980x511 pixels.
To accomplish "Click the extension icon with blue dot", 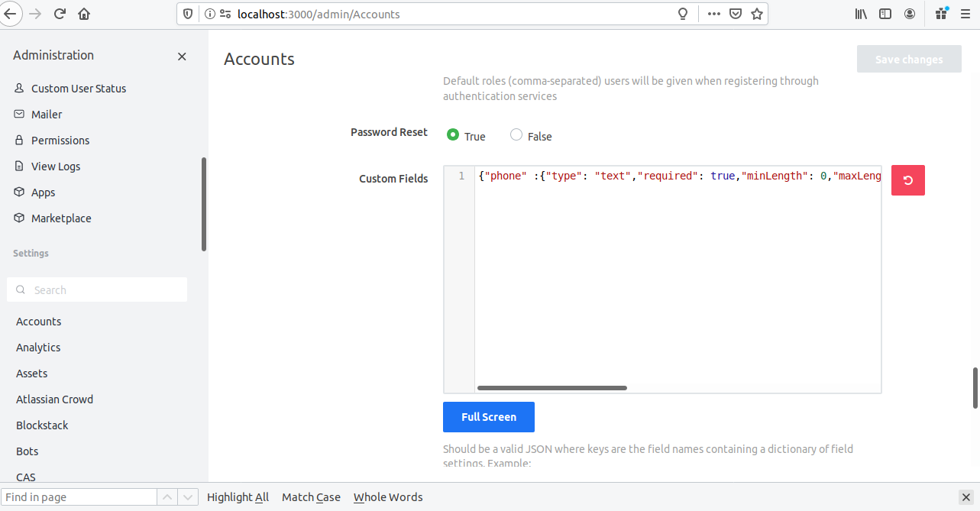I will point(941,14).
